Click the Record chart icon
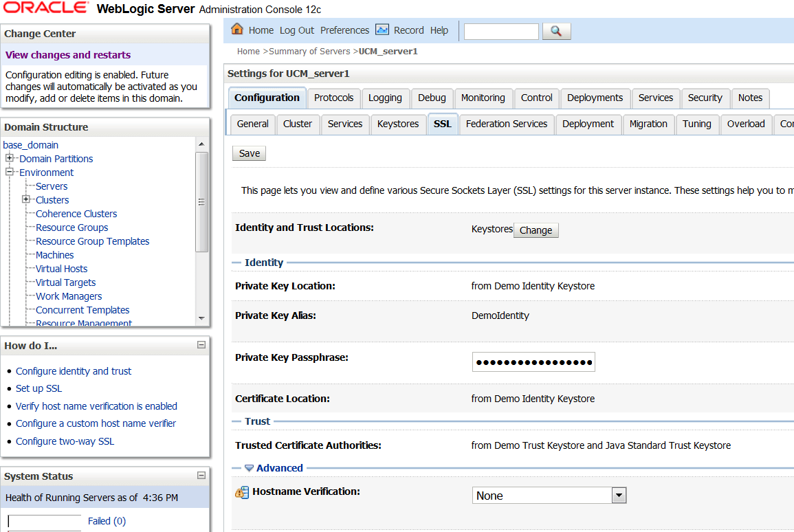Screen dimensions: 794x532 coord(382,30)
